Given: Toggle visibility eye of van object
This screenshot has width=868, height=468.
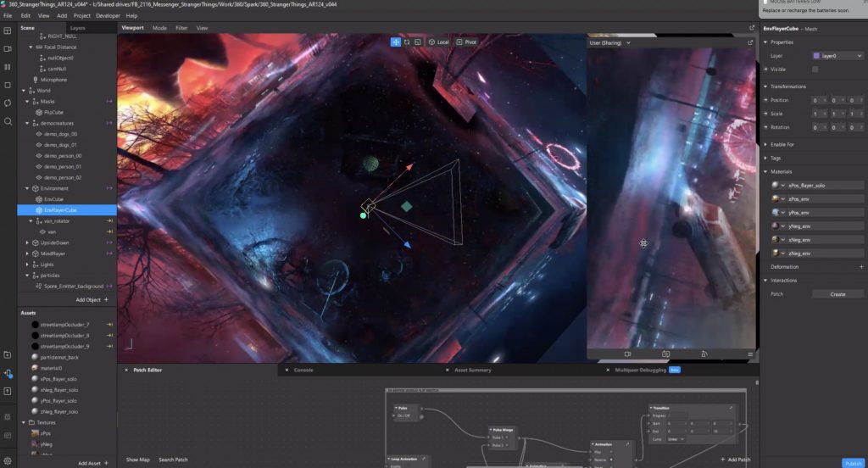Looking at the screenshot, I should tap(42, 232).
